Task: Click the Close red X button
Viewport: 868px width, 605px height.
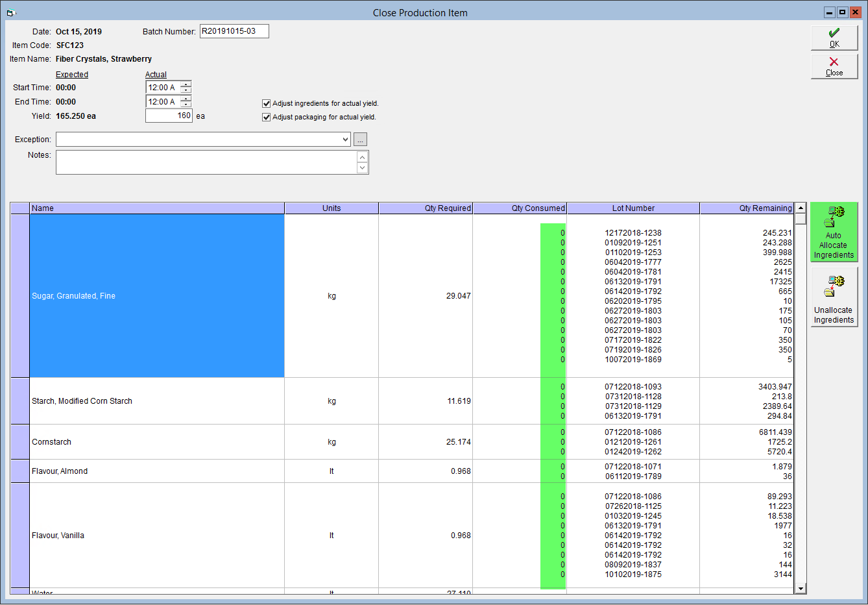Action: [x=834, y=67]
